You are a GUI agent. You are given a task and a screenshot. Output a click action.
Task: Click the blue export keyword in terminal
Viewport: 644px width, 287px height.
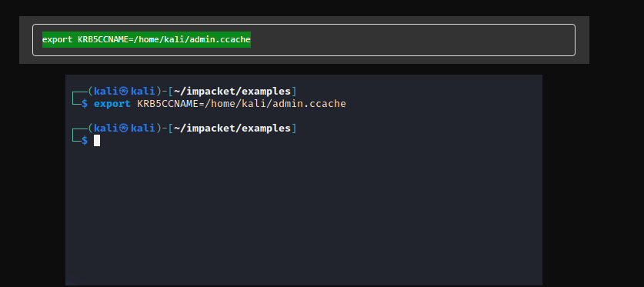(x=112, y=104)
